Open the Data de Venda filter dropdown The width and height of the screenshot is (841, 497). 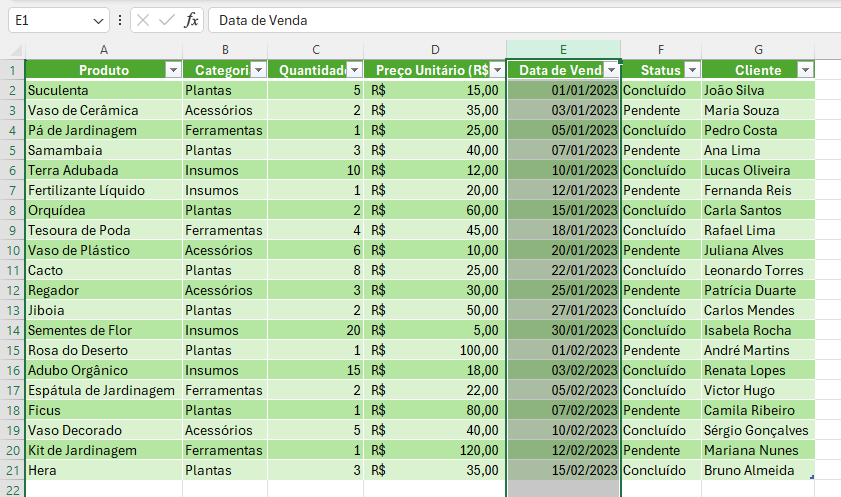[x=611, y=70]
